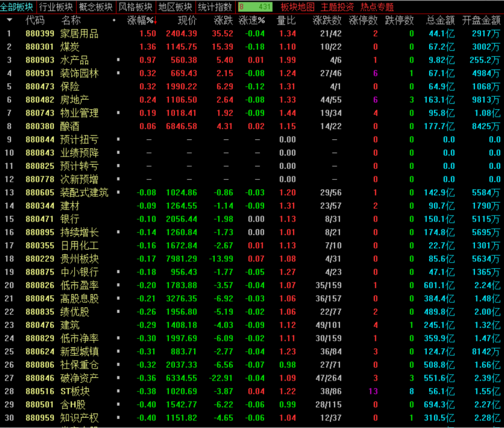Open the dropdown arrow left of 代码 header
This screenshot has height=428, width=504.
(x=10, y=20)
